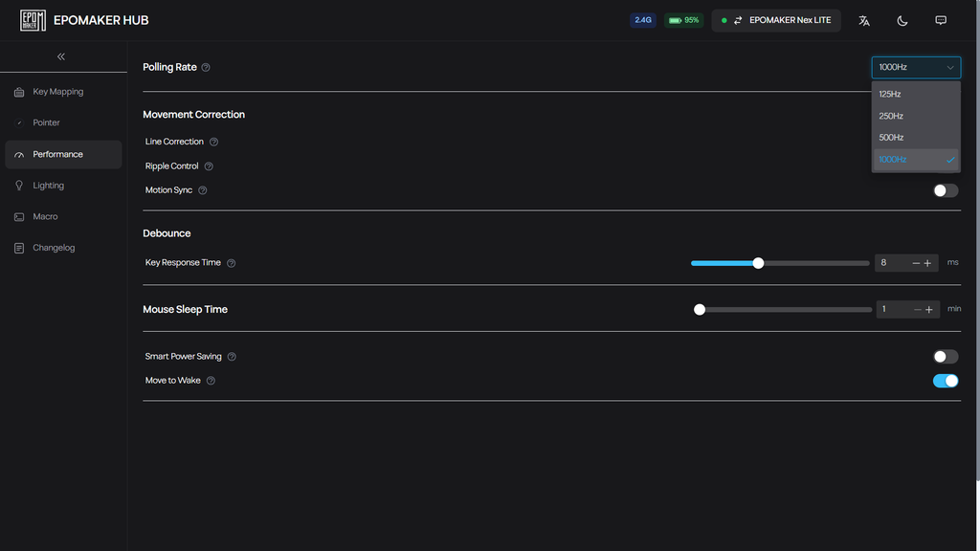Click the Polling Rate label

[169, 67]
